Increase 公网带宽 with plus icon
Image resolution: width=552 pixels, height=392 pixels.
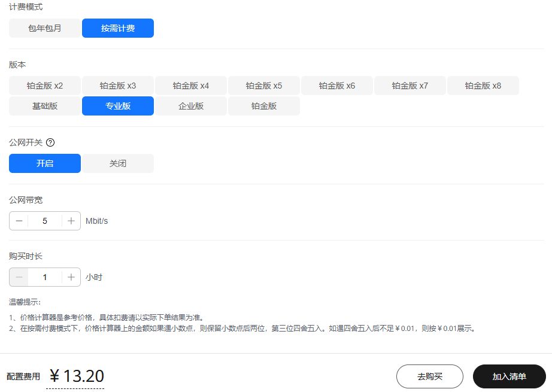pyautogui.click(x=71, y=221)
